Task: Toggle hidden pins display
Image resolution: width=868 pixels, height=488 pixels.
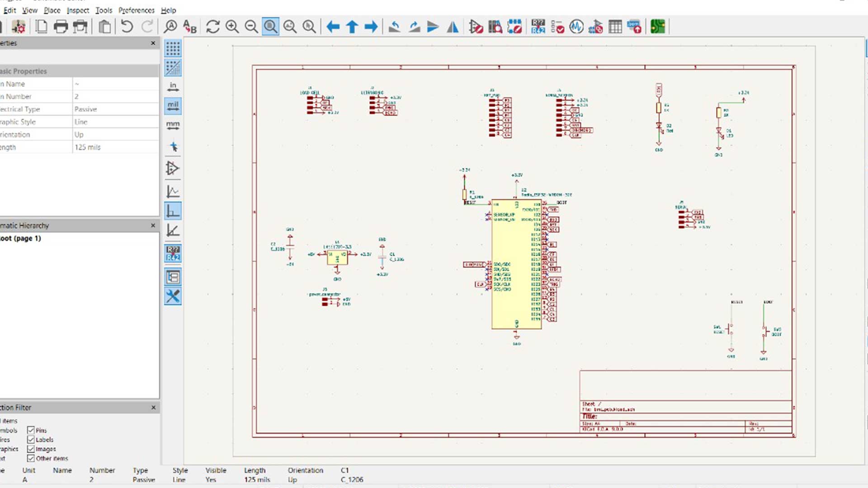Action: [173, 169]
